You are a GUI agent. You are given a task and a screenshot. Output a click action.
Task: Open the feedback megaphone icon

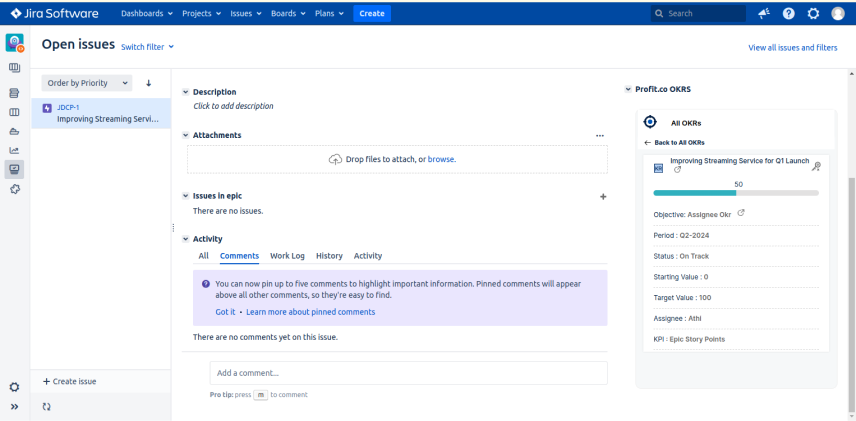(x=764, y=14)
